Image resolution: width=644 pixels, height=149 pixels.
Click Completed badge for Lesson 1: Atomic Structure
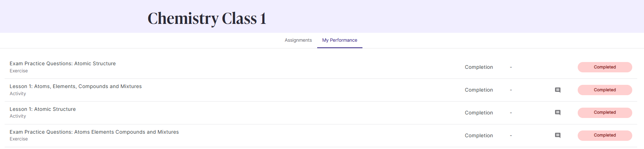pyautogui.click(x=605, y=113)
